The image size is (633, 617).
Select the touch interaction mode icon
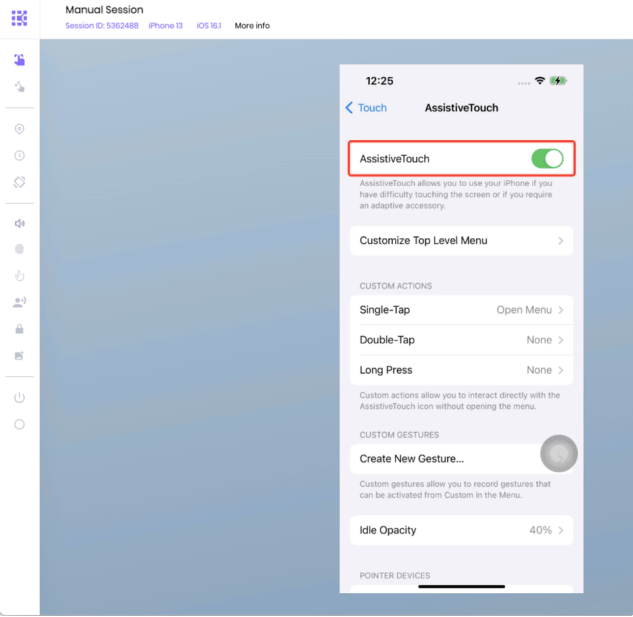(x=19, y=60)
